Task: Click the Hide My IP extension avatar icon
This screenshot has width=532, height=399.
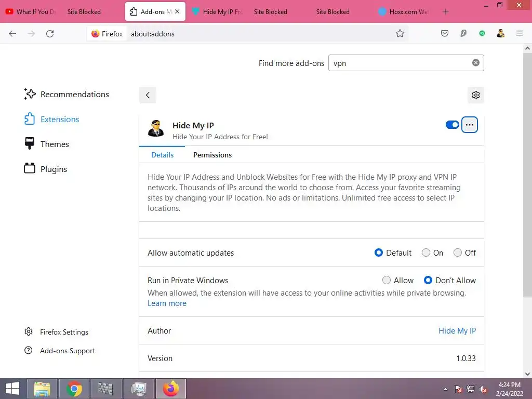Action: pos(156,128)
